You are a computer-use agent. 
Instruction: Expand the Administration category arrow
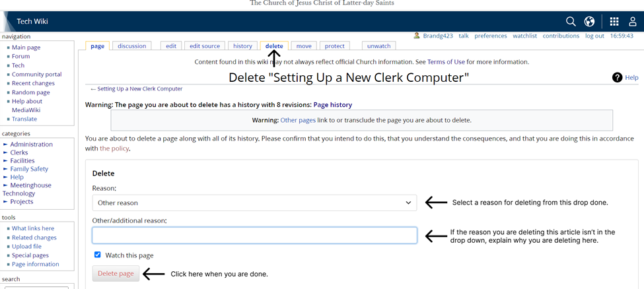5,144
